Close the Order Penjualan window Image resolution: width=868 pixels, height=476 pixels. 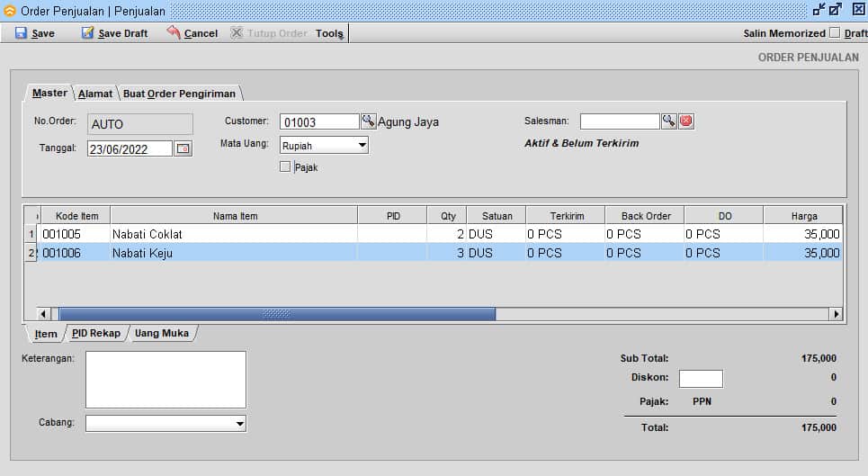(859, 9)
